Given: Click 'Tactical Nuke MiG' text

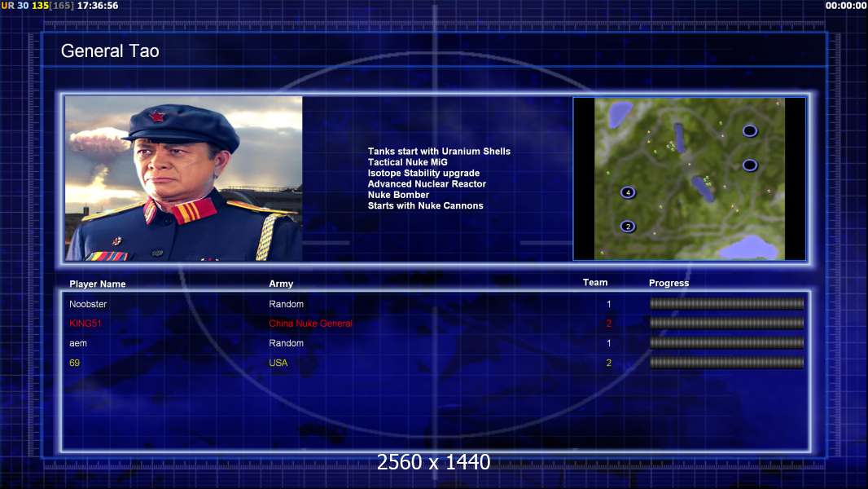Looking at the screenshot, I should [x=407, y=162].
